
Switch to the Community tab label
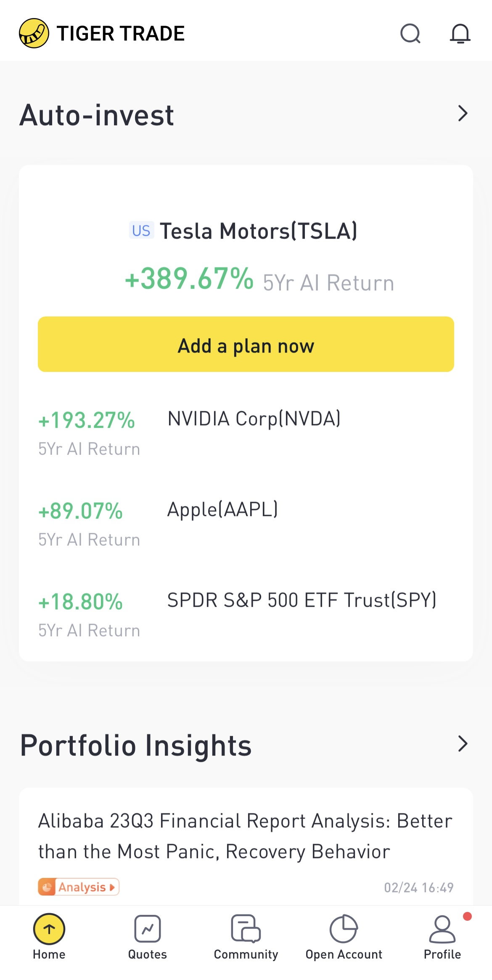[246, 954]
